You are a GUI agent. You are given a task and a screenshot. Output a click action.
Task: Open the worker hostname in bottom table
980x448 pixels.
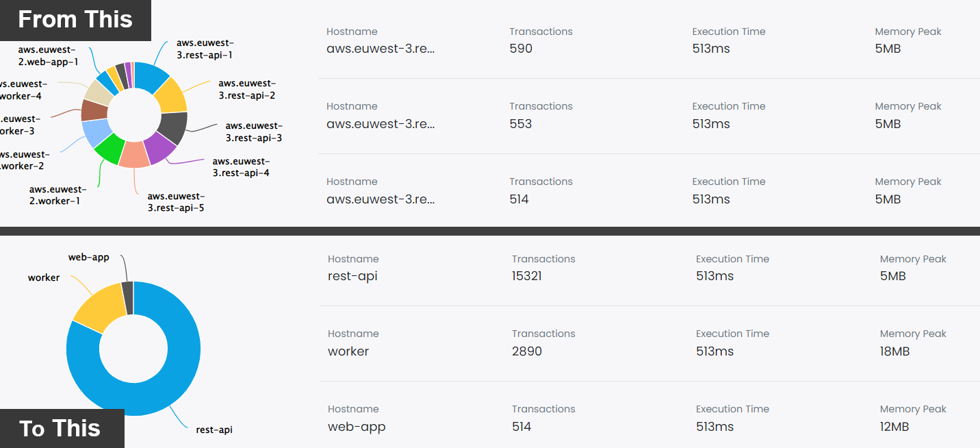click(348, 351)
